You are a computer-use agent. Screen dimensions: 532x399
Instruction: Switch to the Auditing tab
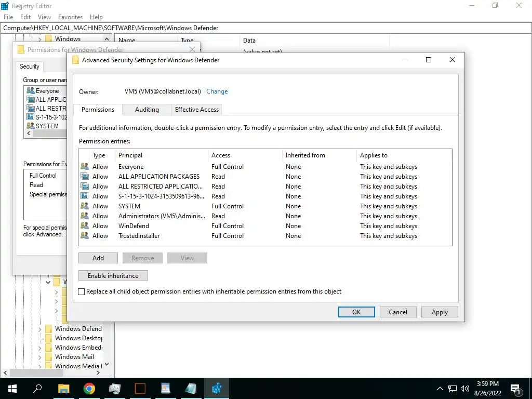(147, 110)
